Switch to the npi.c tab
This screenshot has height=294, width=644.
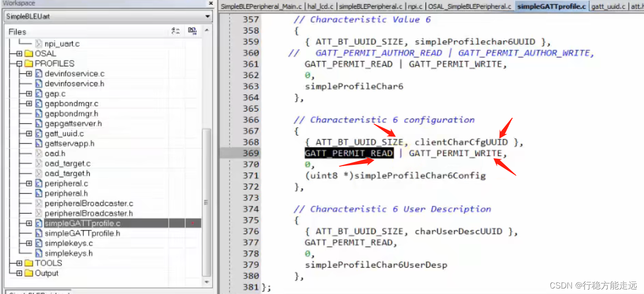[415, 6]
